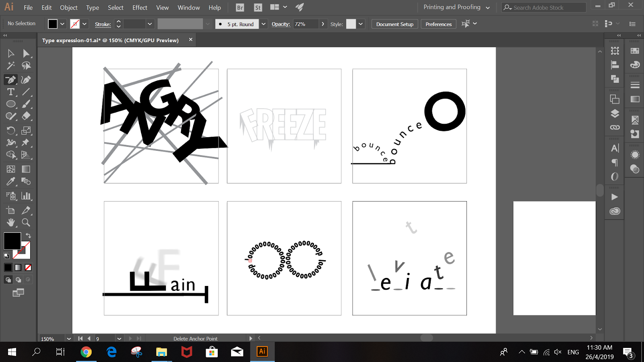Screen dimensions: 644x362
Task: Open the 5 pt. Round brush dropdown
Action: [x=263, y=24]
